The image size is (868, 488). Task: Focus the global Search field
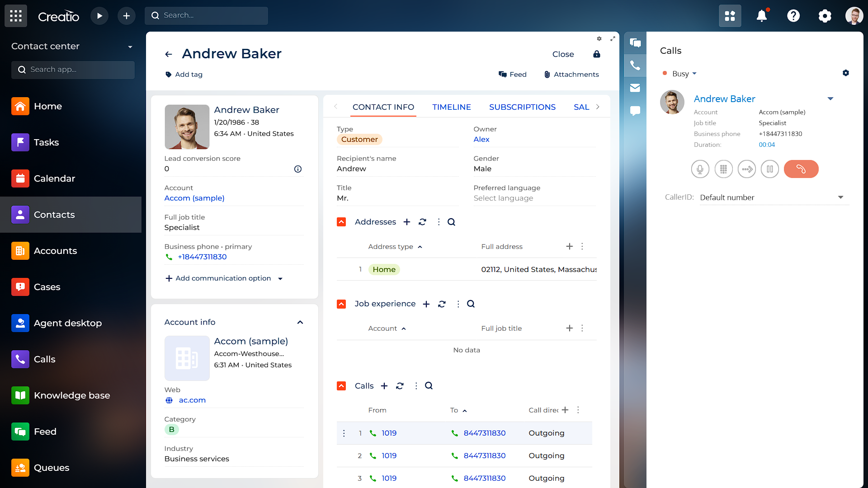point(207,16)
